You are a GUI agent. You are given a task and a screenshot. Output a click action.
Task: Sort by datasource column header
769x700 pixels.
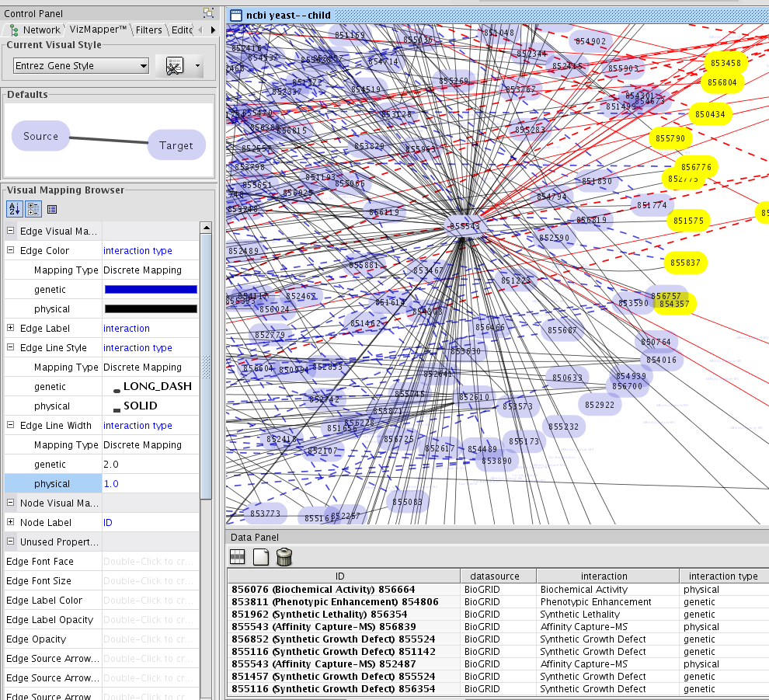[x=498, y=576]
